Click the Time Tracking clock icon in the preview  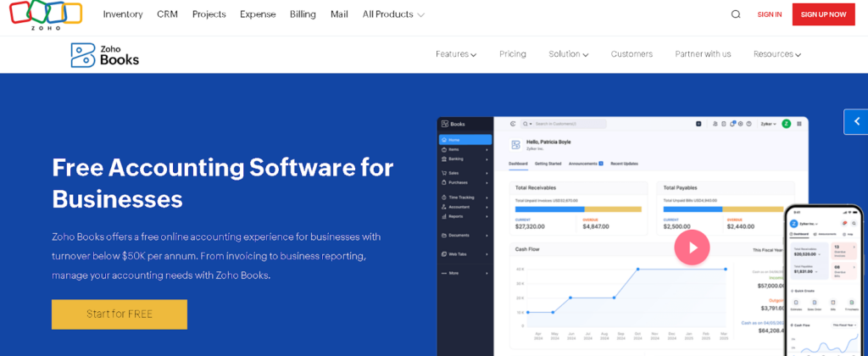pyautogui.click(x=444, y=197)
